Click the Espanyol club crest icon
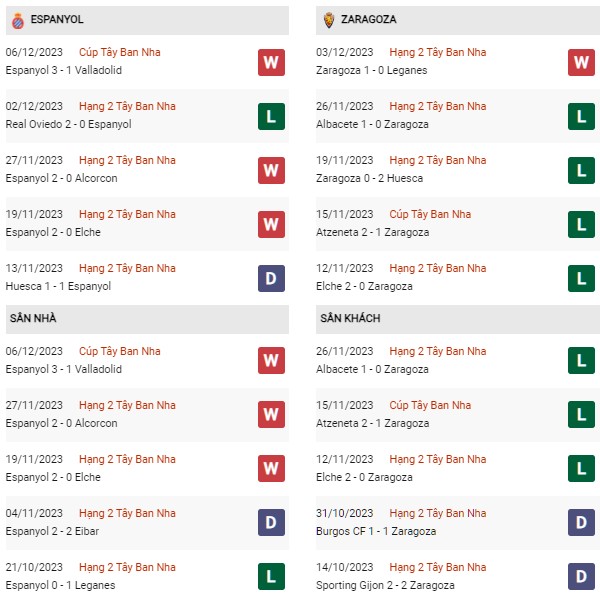The height and width of the screenshot is (599, 600). 18,21
